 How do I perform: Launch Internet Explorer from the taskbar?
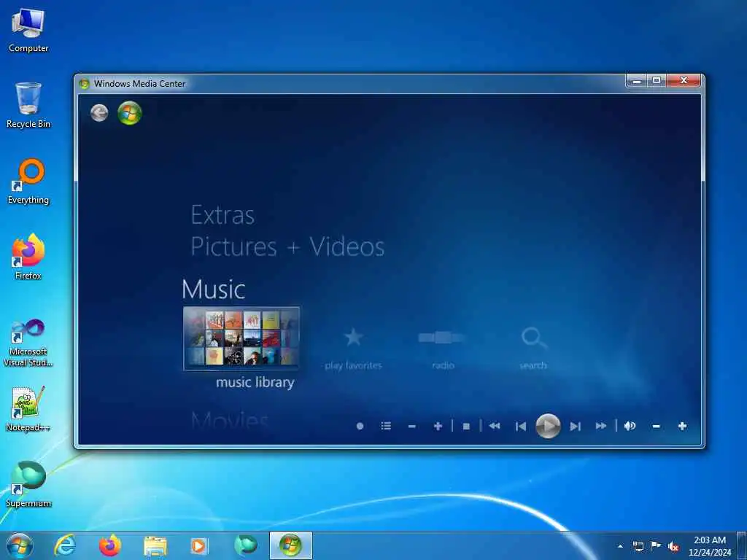65,545
